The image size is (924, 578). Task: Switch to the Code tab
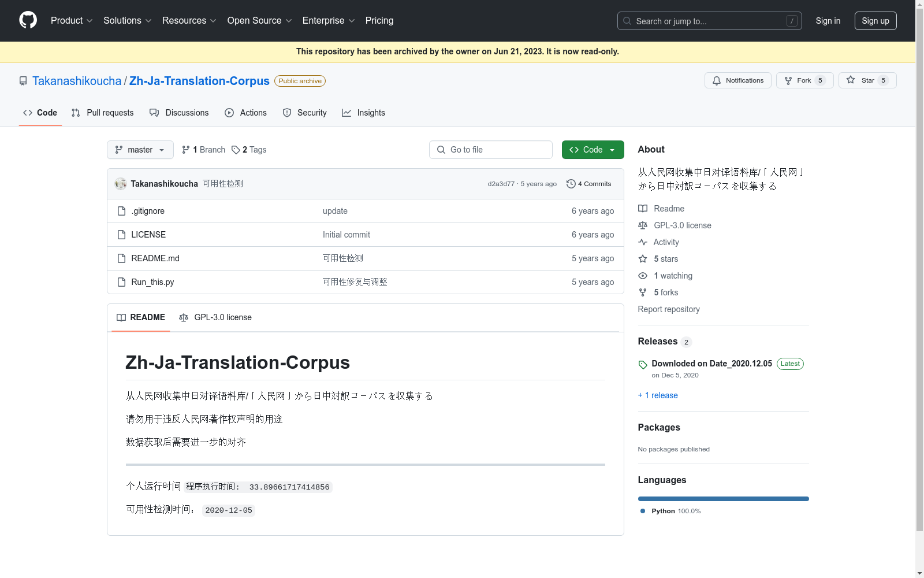[40, 113]
